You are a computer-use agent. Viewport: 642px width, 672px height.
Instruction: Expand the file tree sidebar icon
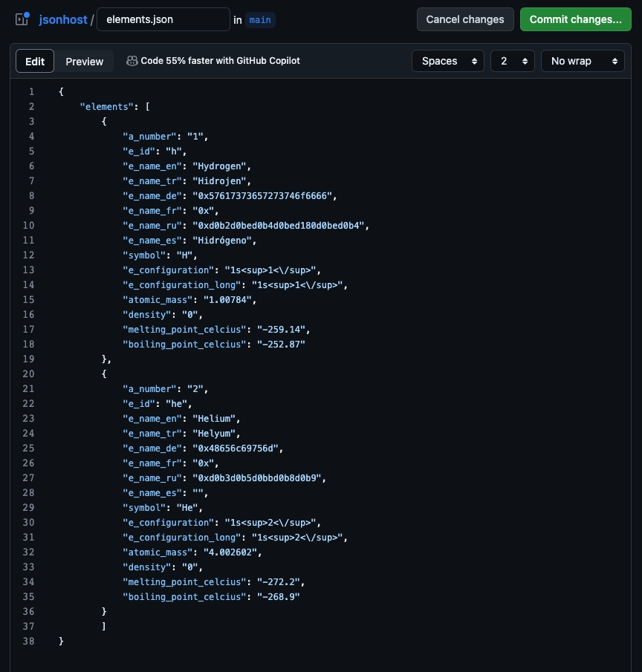coord(22,19)
